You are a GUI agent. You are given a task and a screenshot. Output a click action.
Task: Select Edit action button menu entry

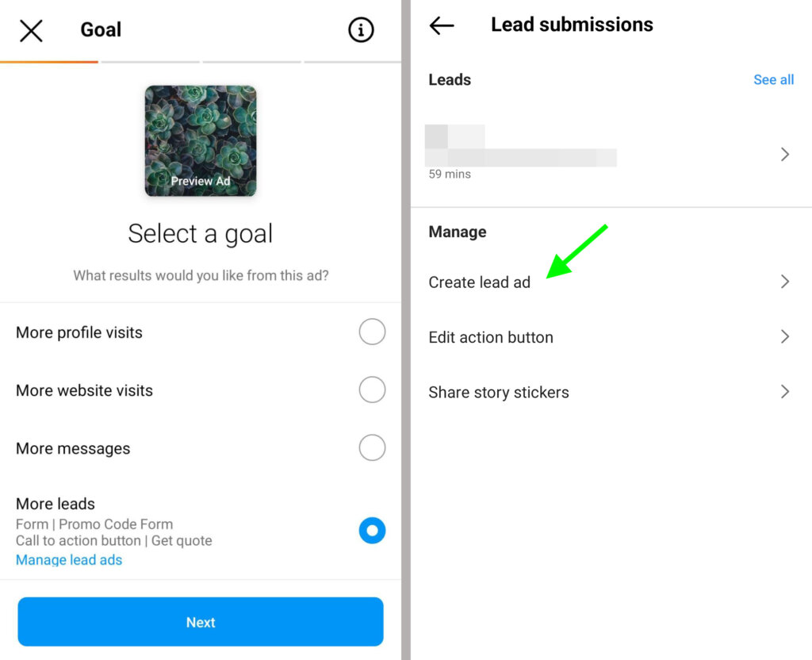pos(490,336)
